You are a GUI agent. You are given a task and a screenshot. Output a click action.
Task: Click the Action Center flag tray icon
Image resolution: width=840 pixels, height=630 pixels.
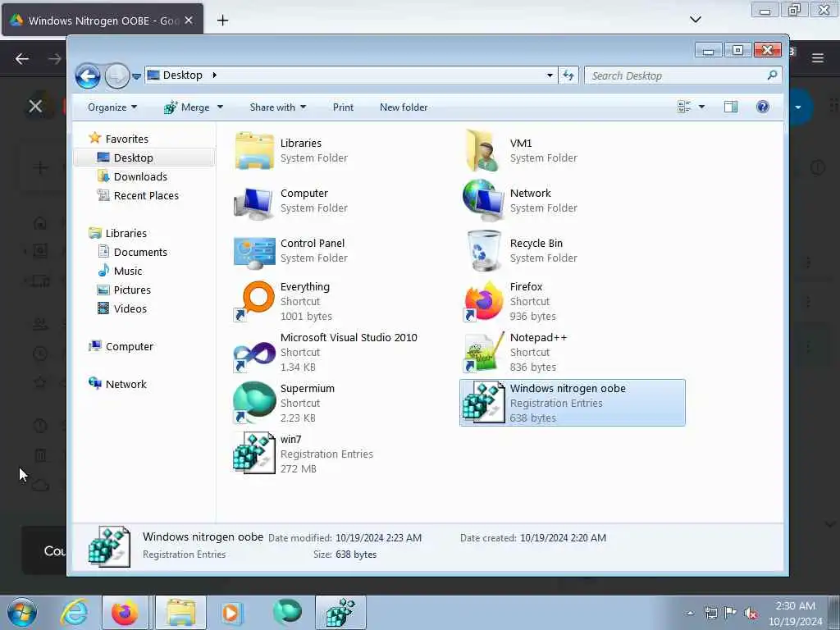click(729, 613)
